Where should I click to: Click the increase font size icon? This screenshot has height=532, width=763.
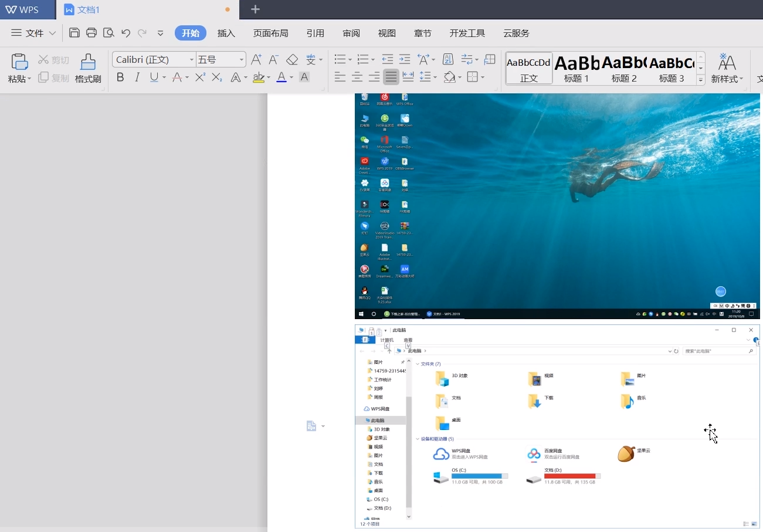coord(256,59)
